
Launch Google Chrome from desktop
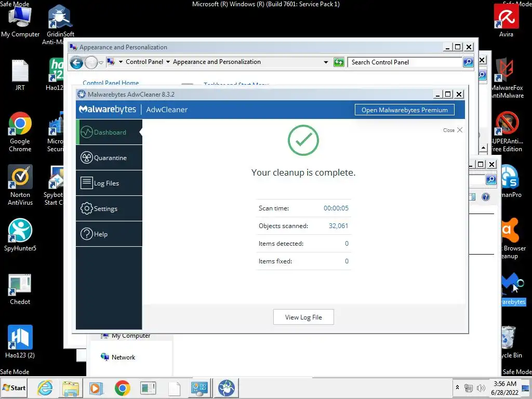tap(20, 131)
